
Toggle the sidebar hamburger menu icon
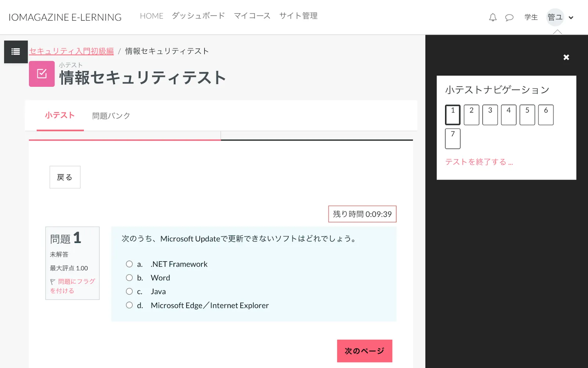tap(16, 52)
